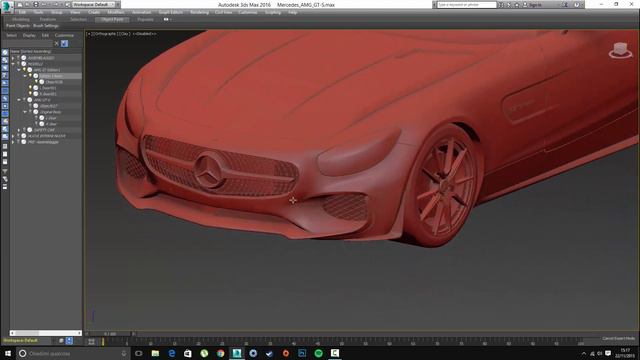
Task: Click the Undo icon in the quick access toolbar
Action: (44, 4)
